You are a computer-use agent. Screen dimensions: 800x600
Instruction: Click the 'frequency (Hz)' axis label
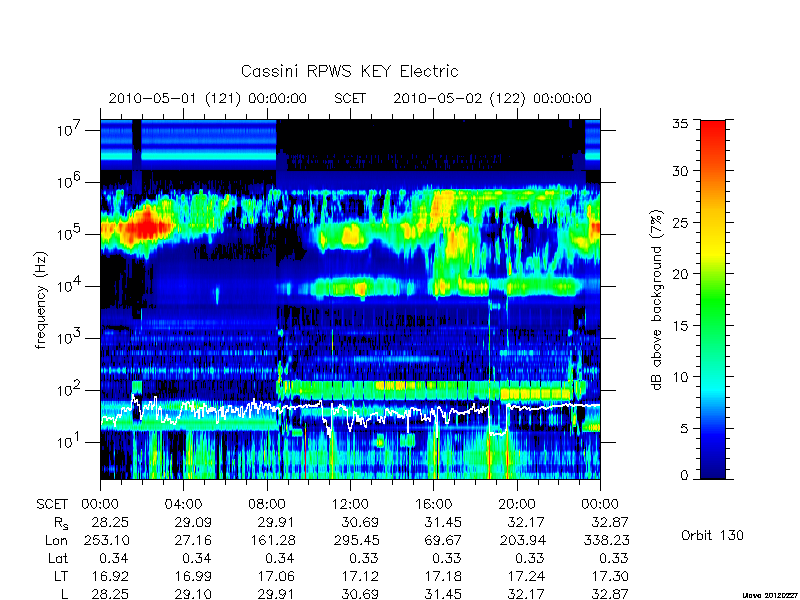pyautogui.click(x=41, y=300)
